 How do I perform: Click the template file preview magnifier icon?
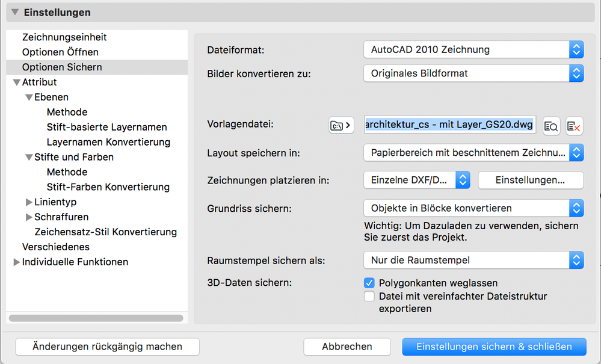pyautogui.click(x=551, y=126)
